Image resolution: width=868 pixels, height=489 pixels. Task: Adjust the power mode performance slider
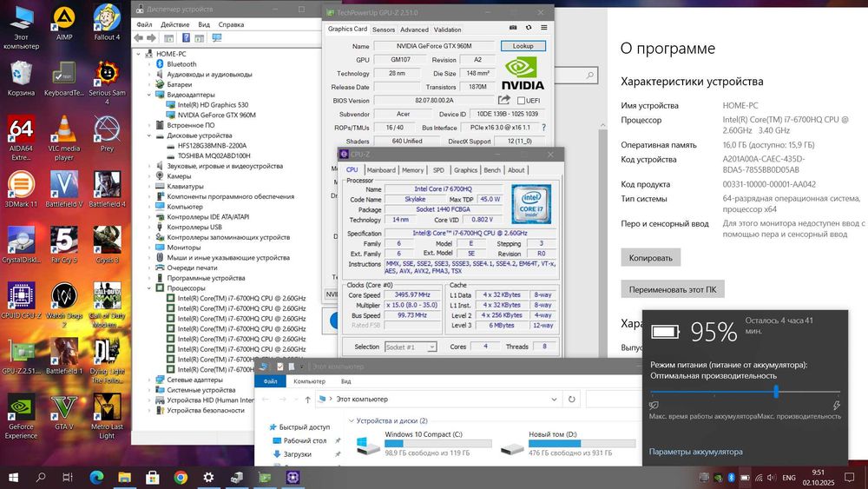click(x=776, y=392)
